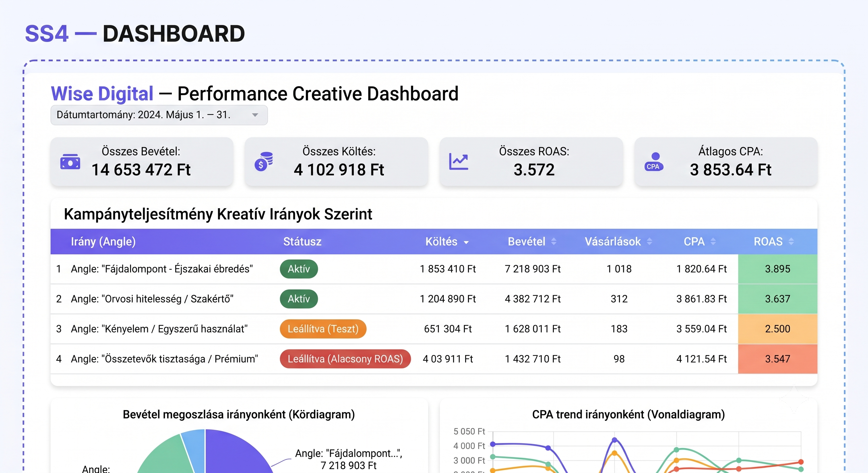Click the Kördiagram chart title

(239, 414)
